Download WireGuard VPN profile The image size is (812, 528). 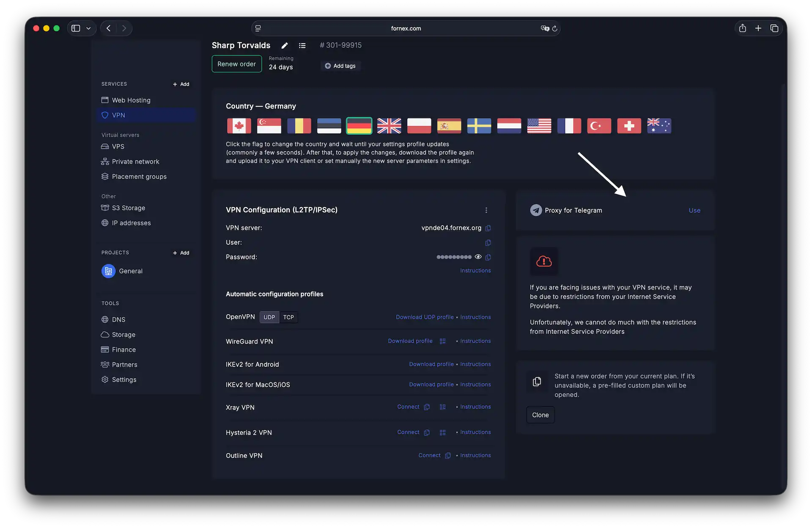tap(410, 341)
